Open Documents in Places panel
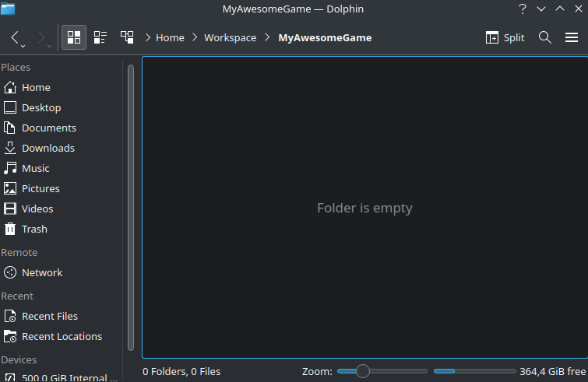588x382 pixels. click(x=62, y=128)
